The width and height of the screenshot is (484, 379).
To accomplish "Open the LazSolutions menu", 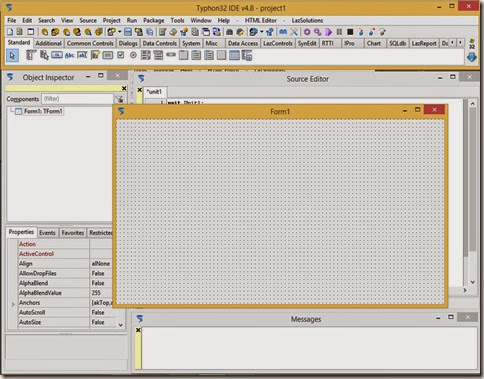I will pyautogui.click(x=307, y=20).
